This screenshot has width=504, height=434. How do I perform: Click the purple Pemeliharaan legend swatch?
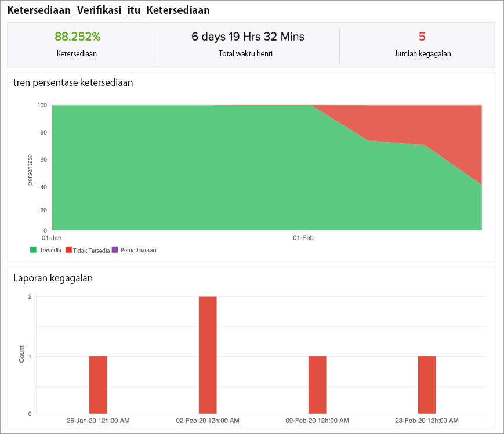click(x=115, y=250)
